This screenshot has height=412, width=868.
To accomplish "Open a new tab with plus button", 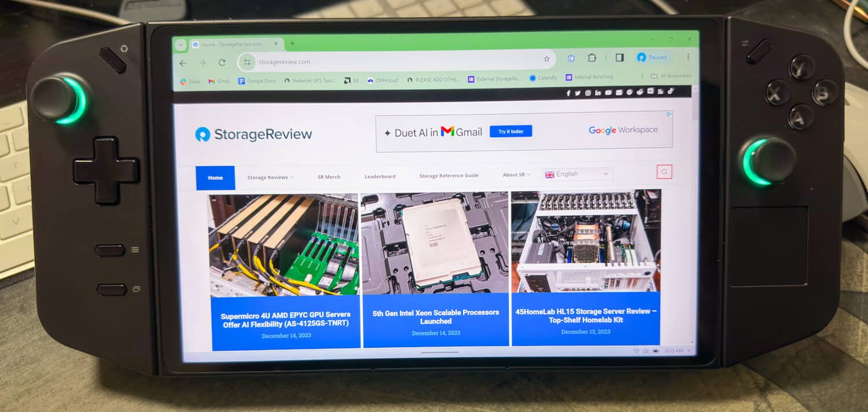I will (292, 43).
